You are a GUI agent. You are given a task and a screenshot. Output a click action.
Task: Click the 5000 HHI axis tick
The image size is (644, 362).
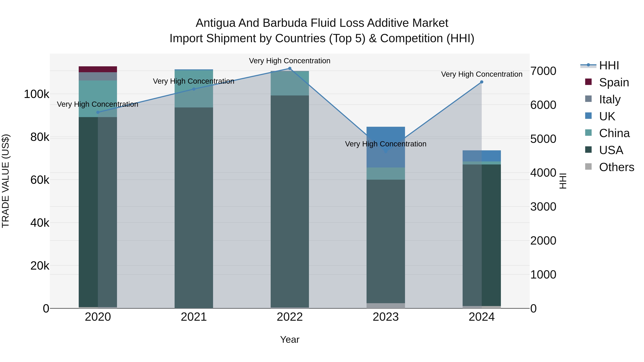pos(543,139)
